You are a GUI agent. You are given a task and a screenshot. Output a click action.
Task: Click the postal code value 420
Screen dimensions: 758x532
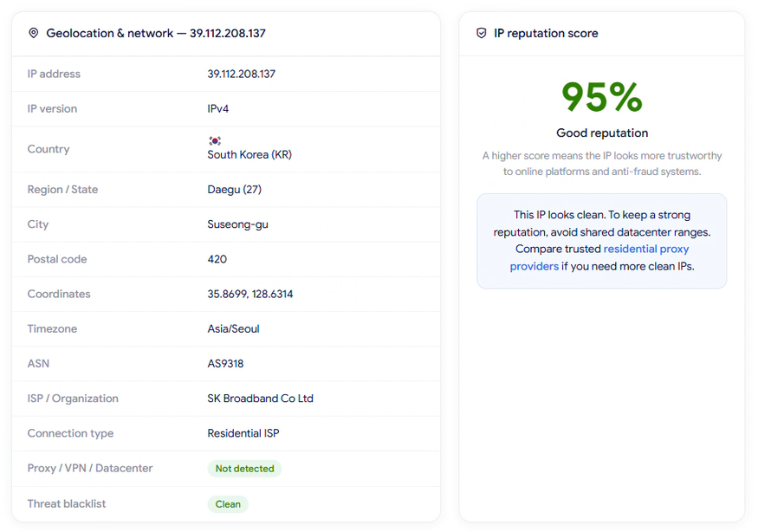(x=217, y=259)
